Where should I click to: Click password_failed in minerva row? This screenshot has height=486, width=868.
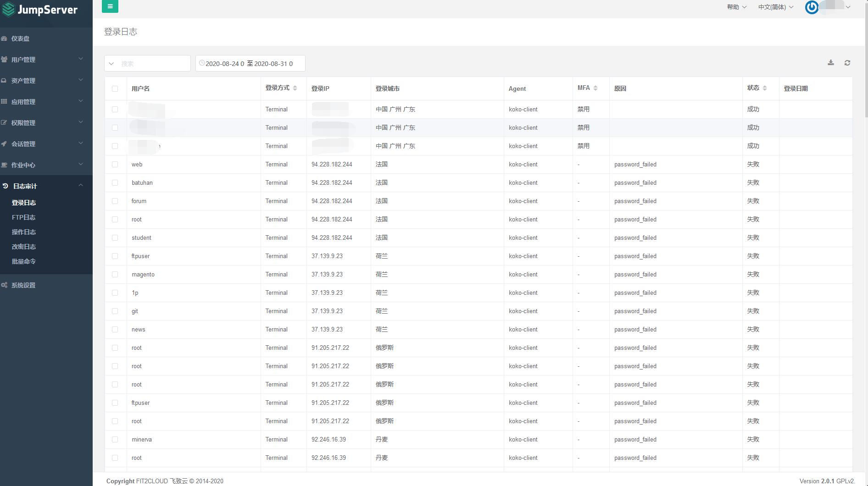(x=635, y=439)
